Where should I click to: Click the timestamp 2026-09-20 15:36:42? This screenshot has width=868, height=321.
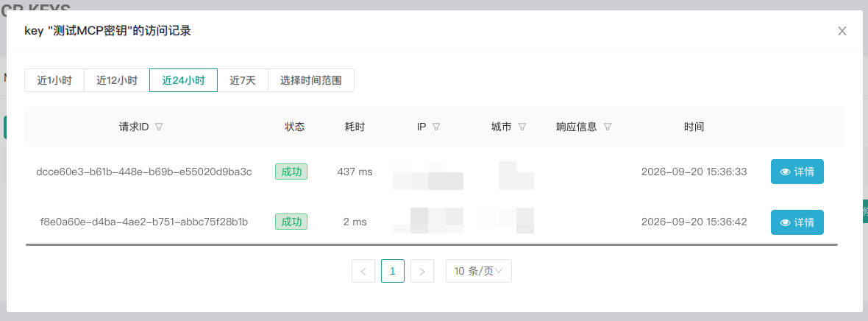coord(694,222)
